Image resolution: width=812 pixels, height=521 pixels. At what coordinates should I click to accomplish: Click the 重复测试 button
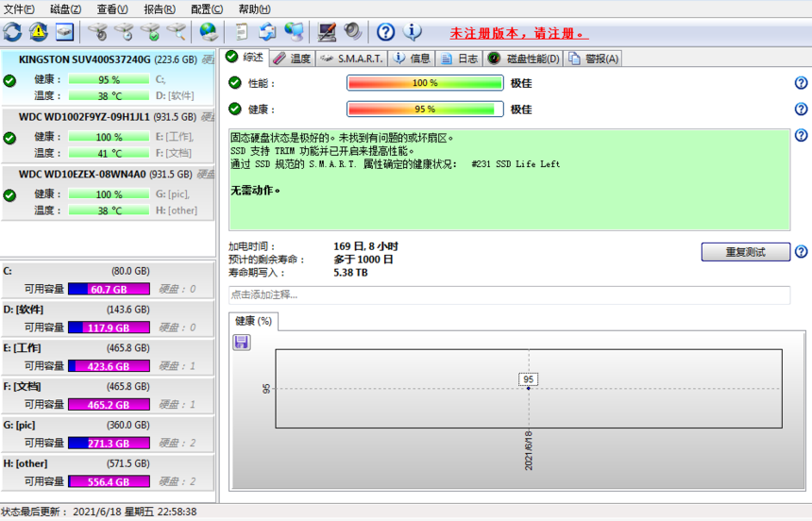745,252
